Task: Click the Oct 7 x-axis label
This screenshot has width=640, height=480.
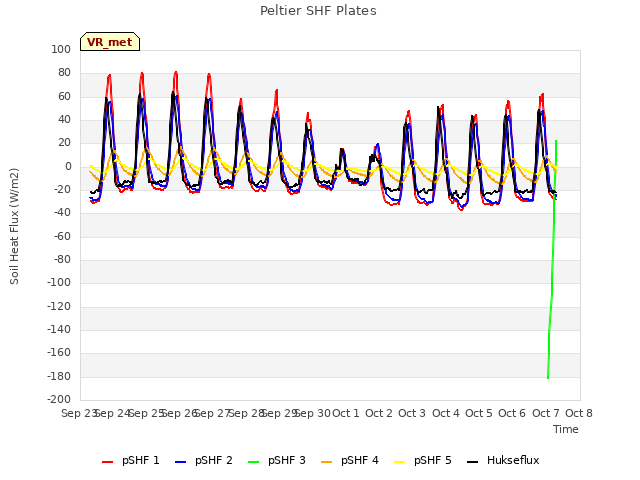Action: [546, 413]
